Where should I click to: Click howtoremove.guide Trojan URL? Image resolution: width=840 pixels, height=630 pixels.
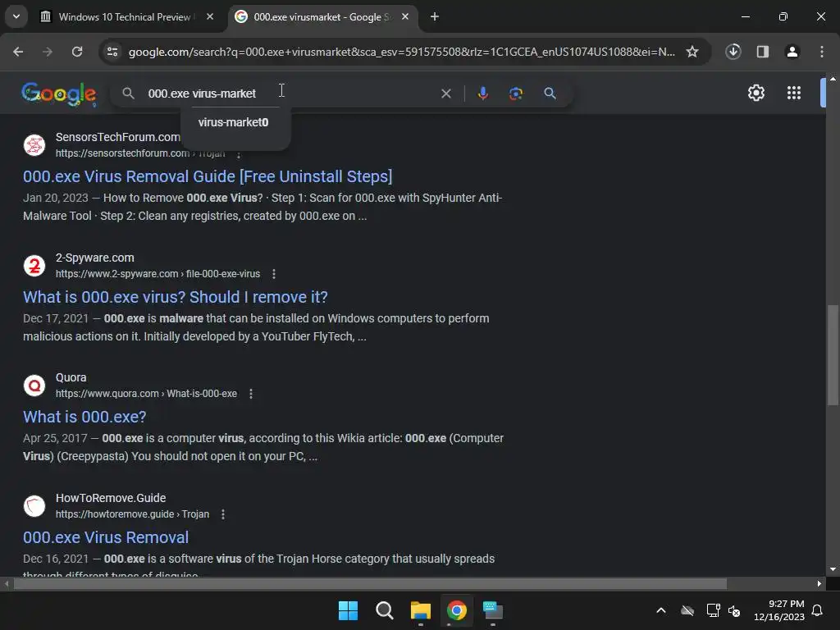(132, 514)
